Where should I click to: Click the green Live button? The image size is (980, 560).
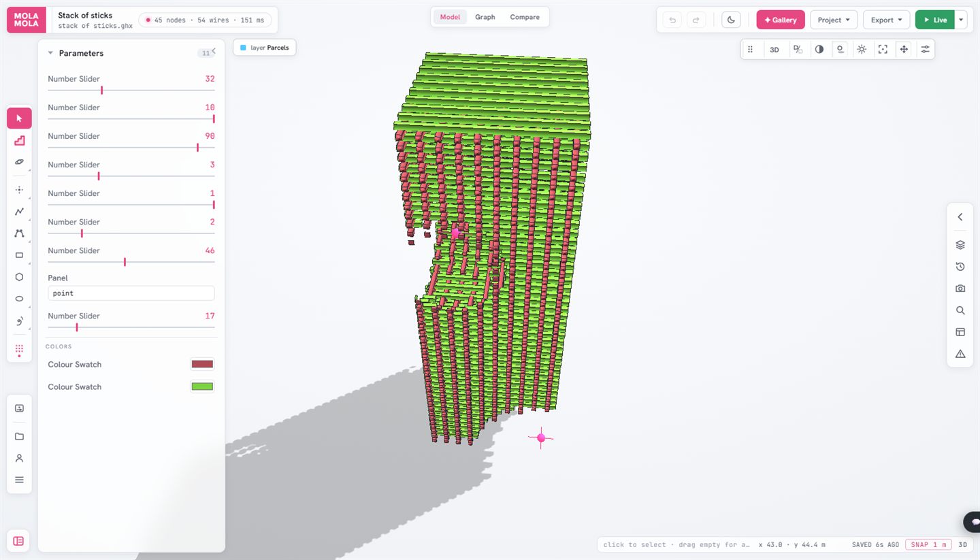pyautogui.click(x=935, y=20)
